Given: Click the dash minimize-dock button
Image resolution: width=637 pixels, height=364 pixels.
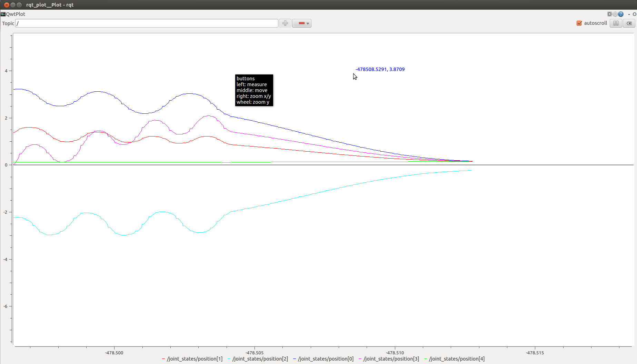Looking at the screenshot, I should 629,14.
